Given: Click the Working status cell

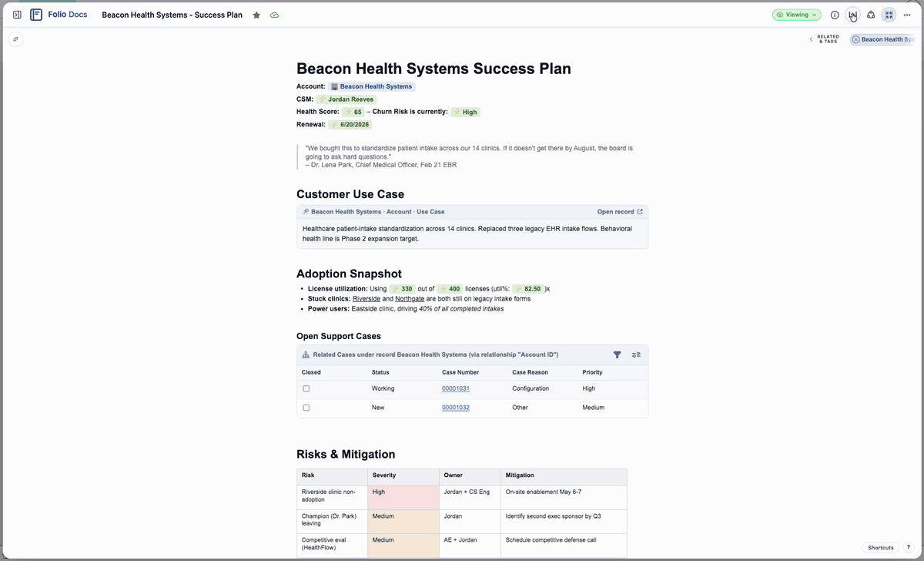Looking at the screenshot, I should point(383,389).
